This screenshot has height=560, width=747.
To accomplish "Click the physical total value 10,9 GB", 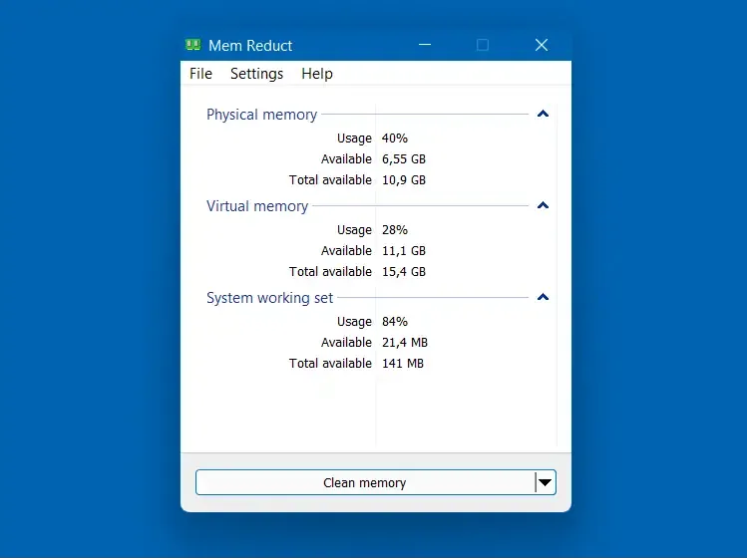I will point(404,180).
